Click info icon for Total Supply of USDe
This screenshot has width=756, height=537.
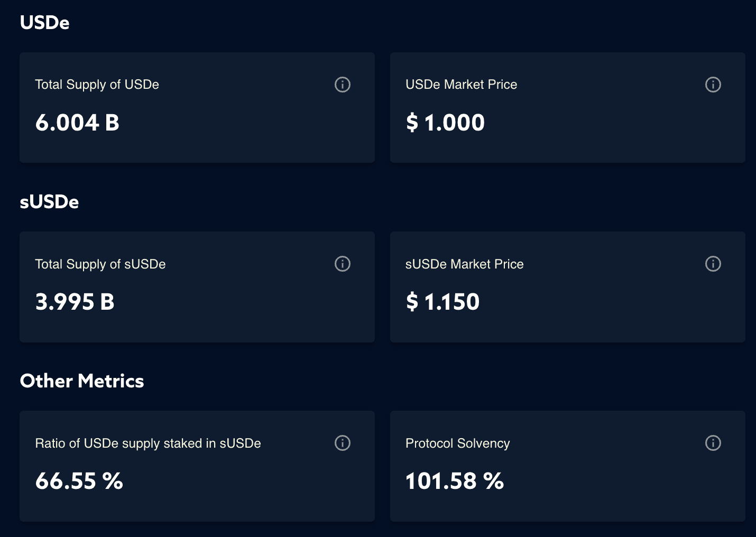point(343,85)
